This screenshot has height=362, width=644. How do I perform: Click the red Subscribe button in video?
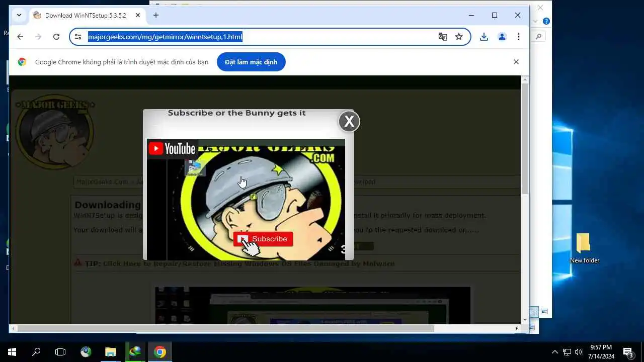tap(263, 239)
